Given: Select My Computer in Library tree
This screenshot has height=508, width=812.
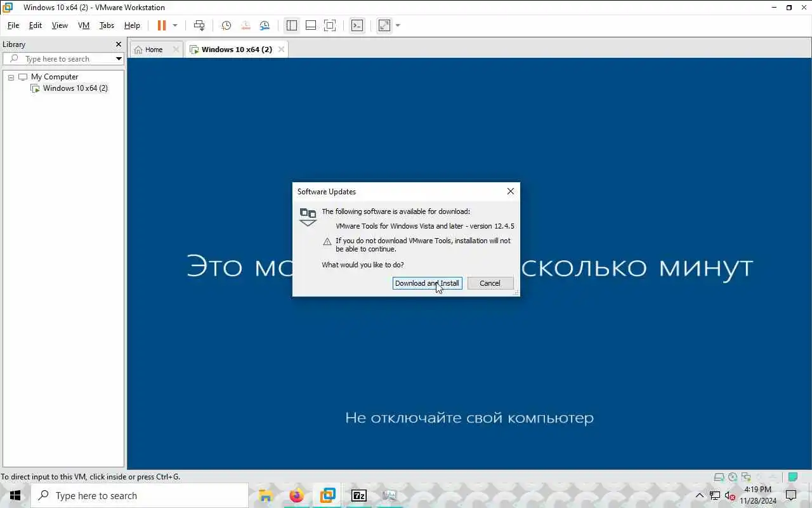Looking at the screenshot, I should tap(55, 77).
